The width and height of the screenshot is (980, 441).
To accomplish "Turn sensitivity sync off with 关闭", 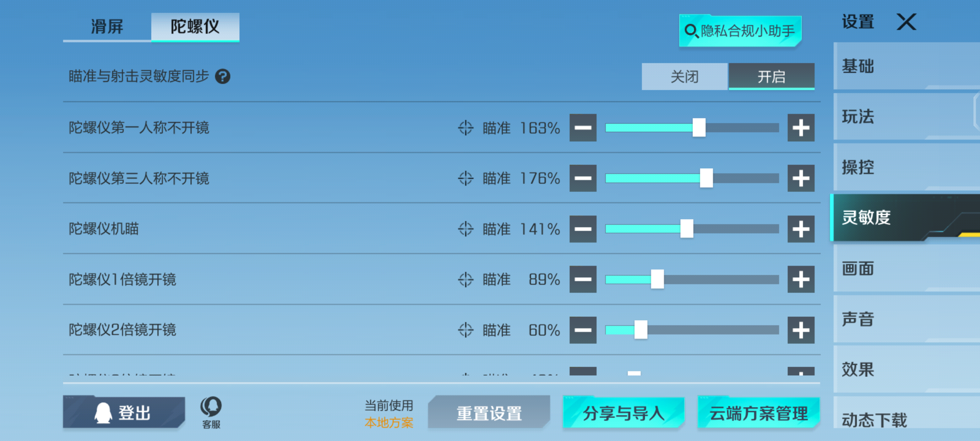I will (685, 76).
